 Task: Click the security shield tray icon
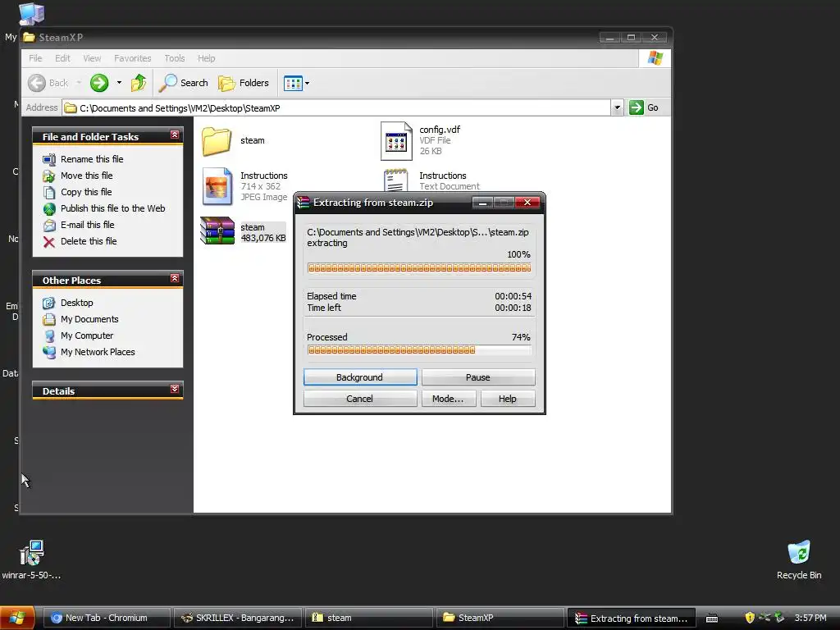(x=750, y=618)
